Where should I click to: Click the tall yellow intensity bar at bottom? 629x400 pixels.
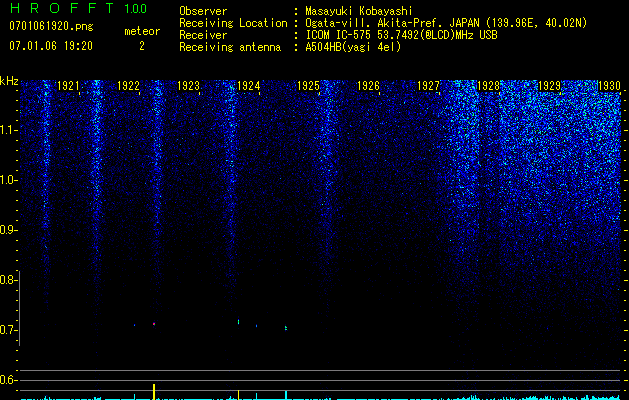[x=154, y=392]
